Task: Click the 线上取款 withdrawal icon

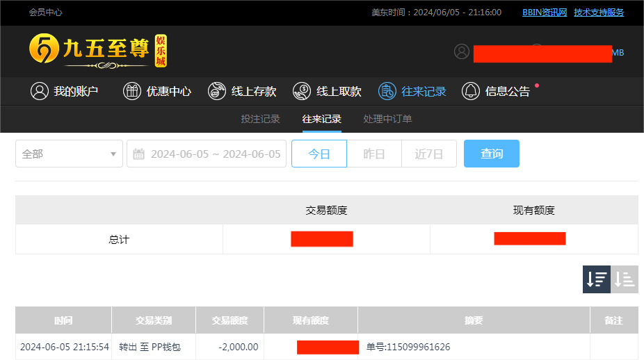Action: pos(303,91)
